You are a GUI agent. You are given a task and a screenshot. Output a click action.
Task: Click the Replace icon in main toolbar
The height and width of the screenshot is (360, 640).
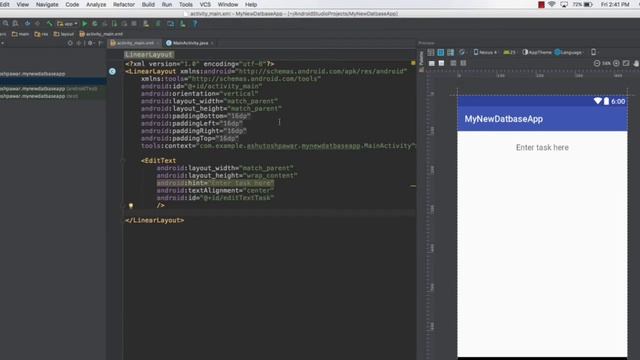coord(16,24)
